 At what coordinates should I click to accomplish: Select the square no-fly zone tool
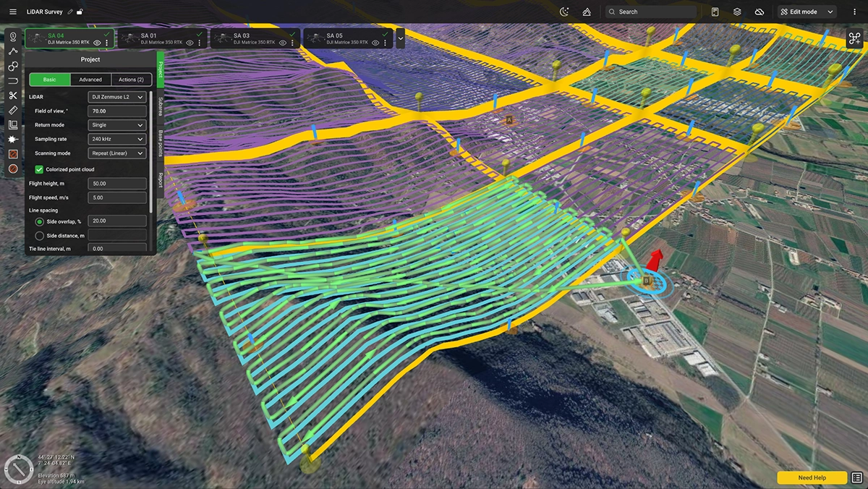click(13, 154)
